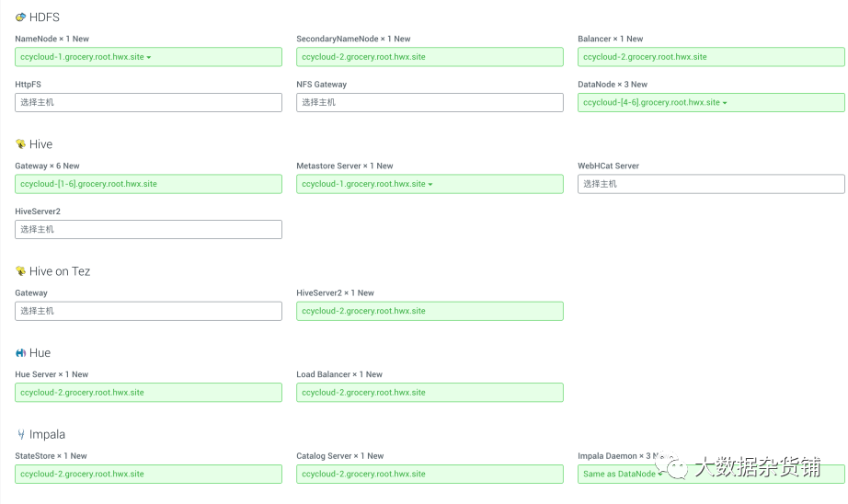Open the Metastore Server host dropdown

430,185
